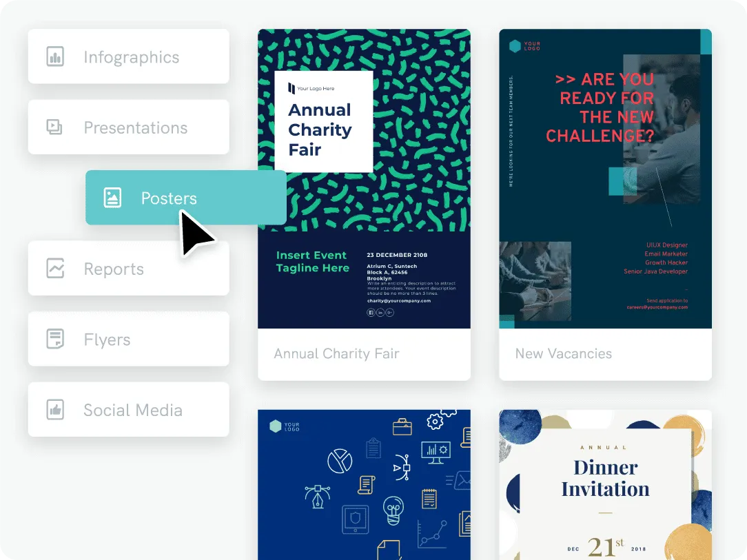Screen dimensions: 747x560
Task: Click 'Your Logo Here' on charity poster
Action: click(x=316, y=89)
